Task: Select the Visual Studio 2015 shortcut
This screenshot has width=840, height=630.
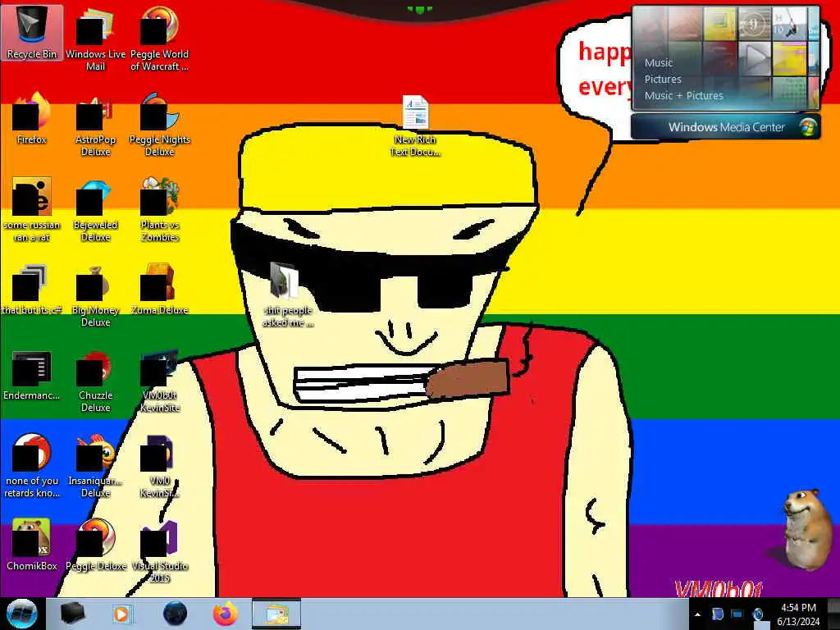Action: point(159,550)
